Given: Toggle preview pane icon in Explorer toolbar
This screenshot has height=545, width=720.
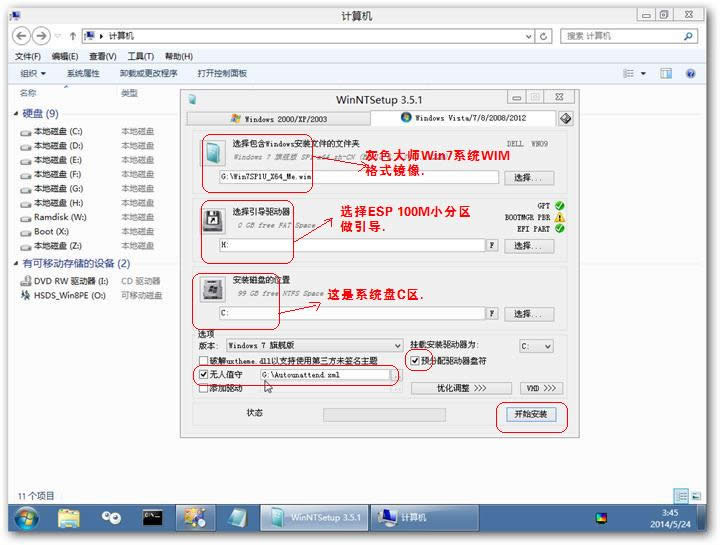Looking at the screenshot, I should 665,73.
